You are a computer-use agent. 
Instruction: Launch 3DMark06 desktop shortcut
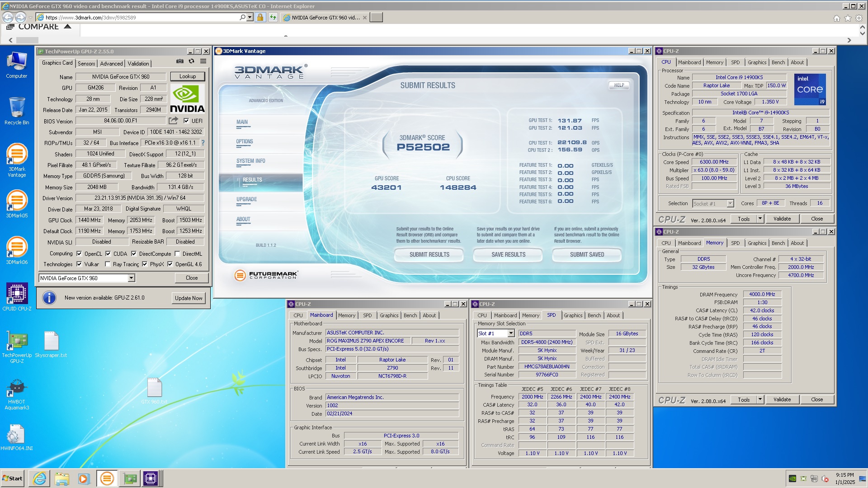tap(17, 251)
